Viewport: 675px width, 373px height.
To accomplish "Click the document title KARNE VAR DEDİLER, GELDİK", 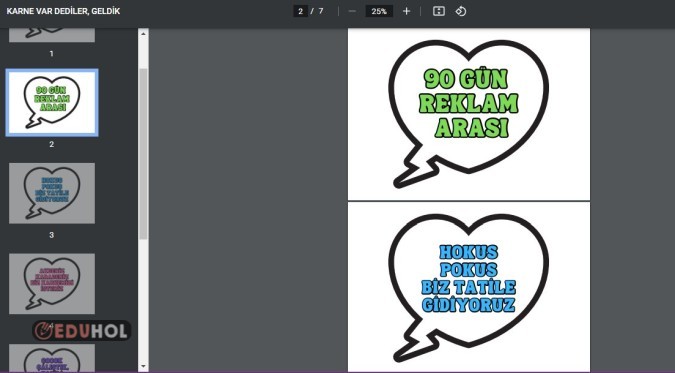I will point(63,11).
